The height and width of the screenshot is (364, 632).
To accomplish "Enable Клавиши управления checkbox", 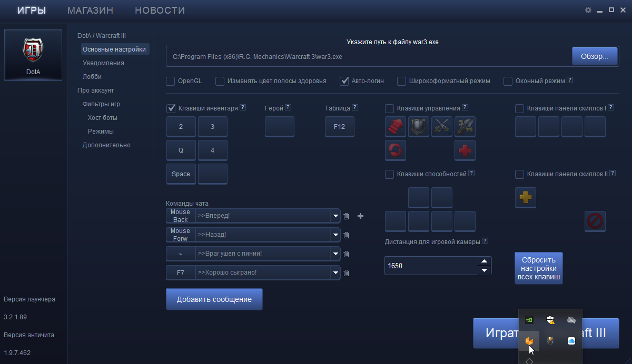I will click(x=390, y=108).
